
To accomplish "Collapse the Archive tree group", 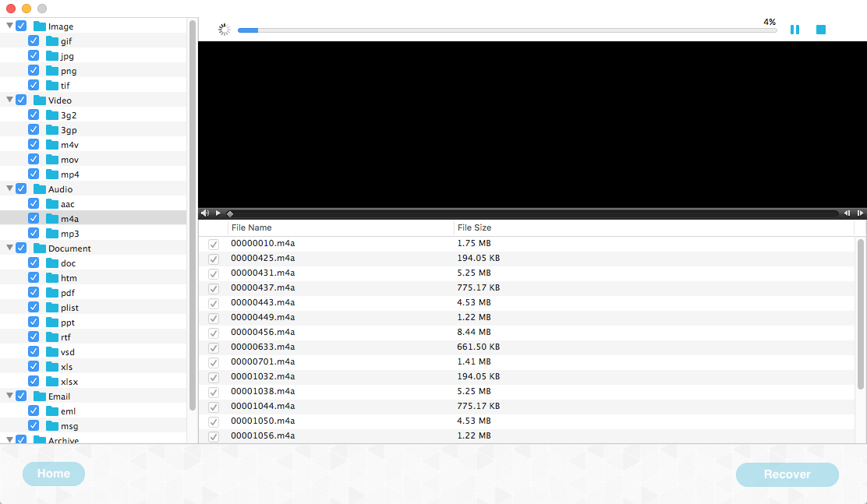I will coord(9,439).
